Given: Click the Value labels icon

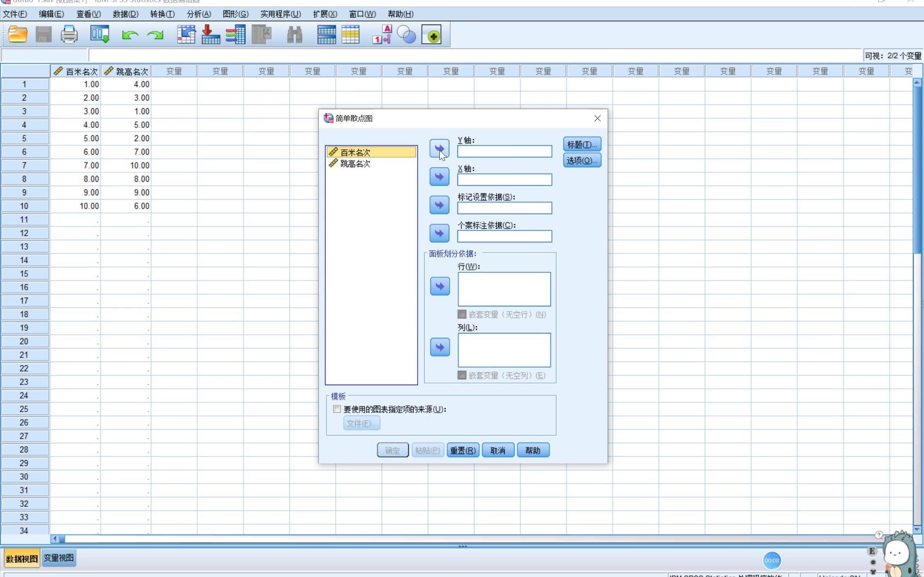Looking at the screenshot, I should point(382,34).
